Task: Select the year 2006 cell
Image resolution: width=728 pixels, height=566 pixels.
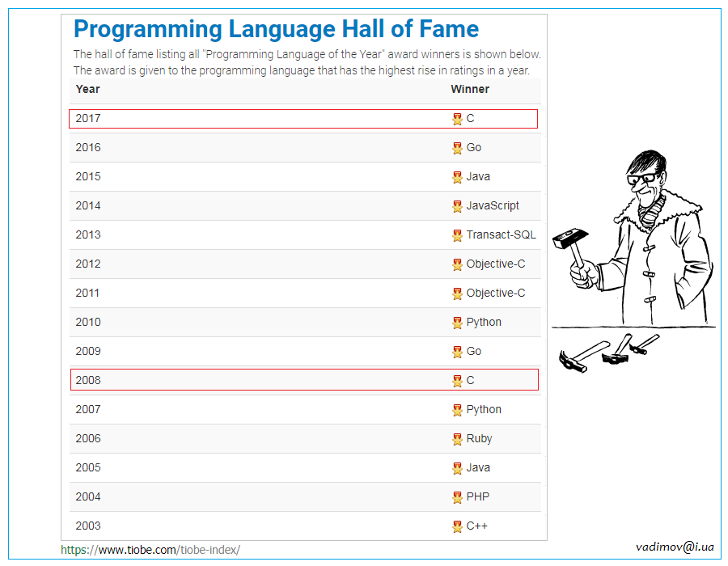Action: [x=88, y=438]
